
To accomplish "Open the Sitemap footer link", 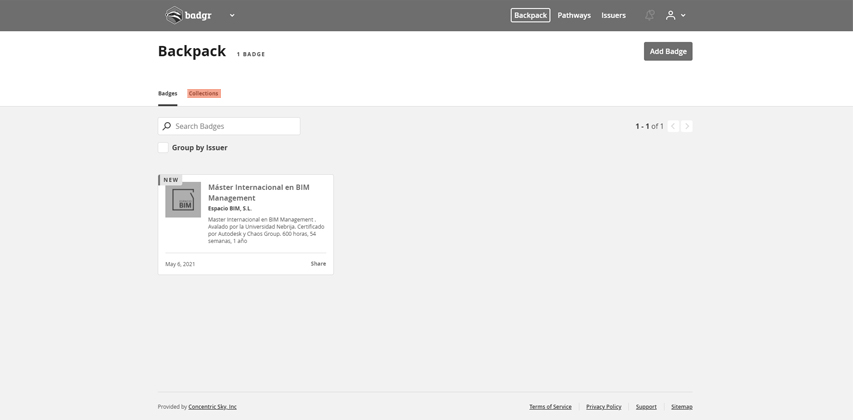I will (682, 407).
